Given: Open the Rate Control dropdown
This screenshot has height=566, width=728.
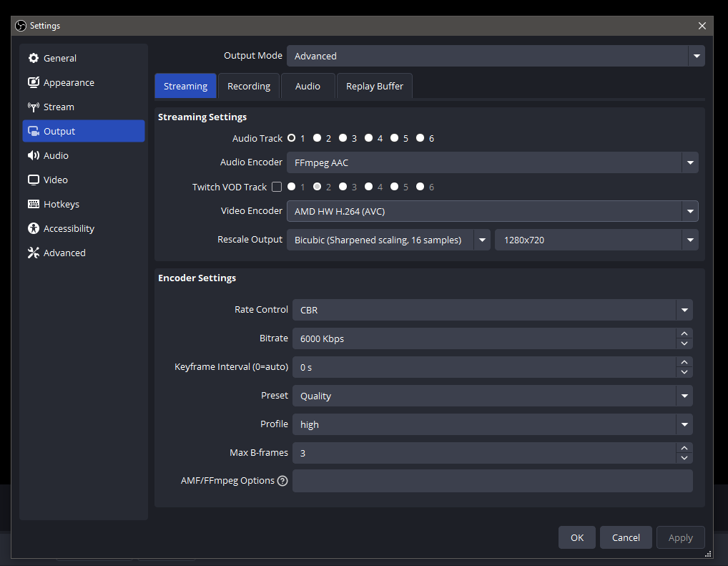Looking at the screenshot, I should 493,310.
